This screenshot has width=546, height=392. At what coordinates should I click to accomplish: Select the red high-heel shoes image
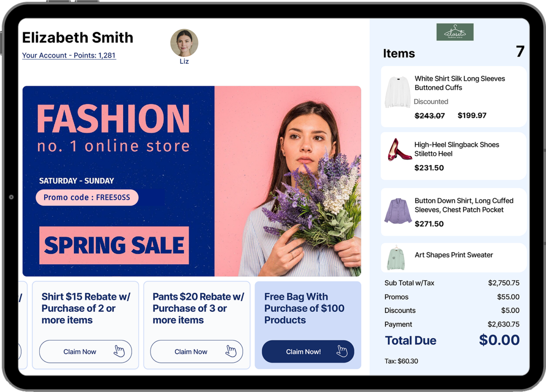point(399,150)
